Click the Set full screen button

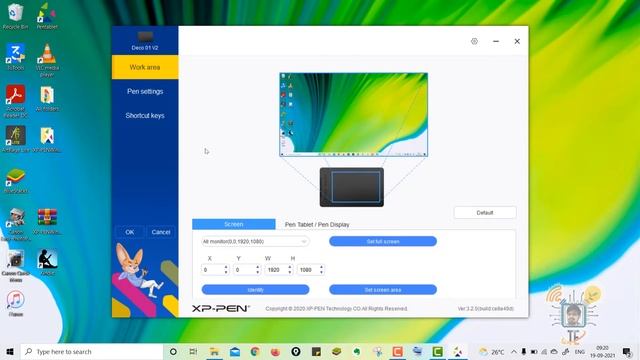tap(383, 242)
